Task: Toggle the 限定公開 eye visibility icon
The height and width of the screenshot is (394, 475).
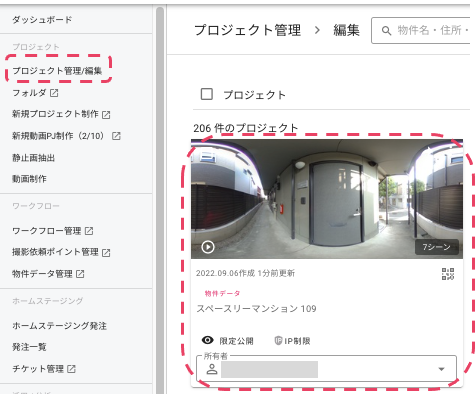Action: click(208, 340)
